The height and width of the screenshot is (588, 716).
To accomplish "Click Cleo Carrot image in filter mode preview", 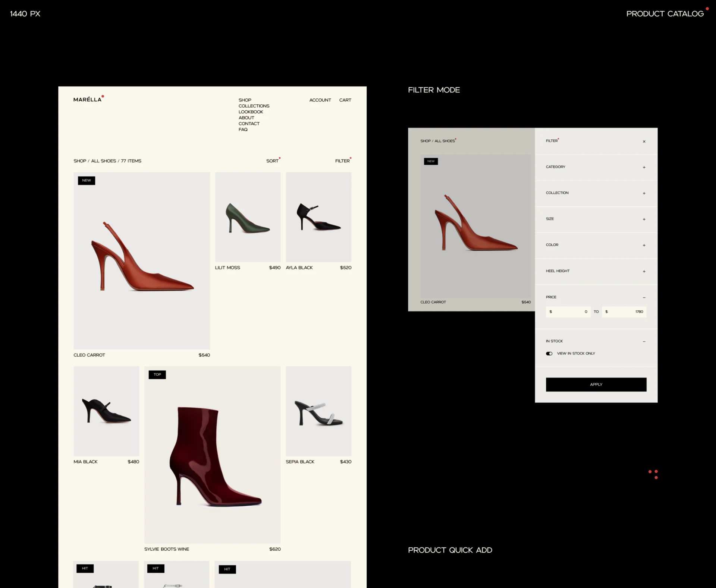I will point(475,226).
